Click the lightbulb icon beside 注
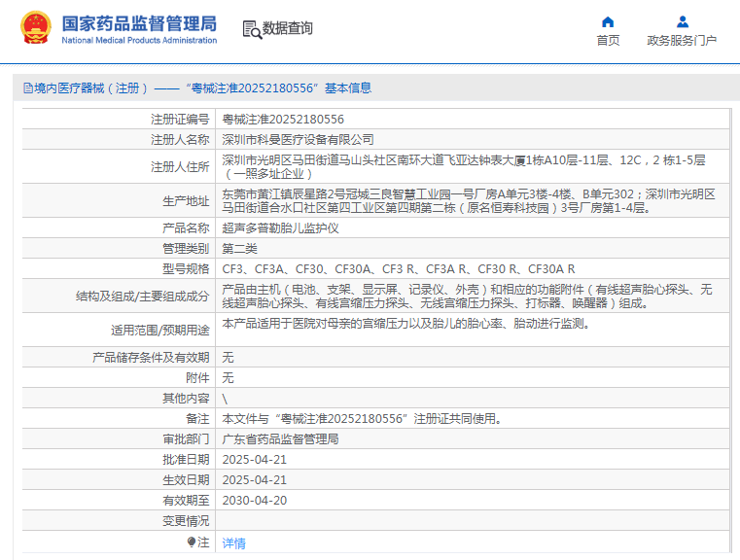The image size is (740, 560). pos(192,542)
